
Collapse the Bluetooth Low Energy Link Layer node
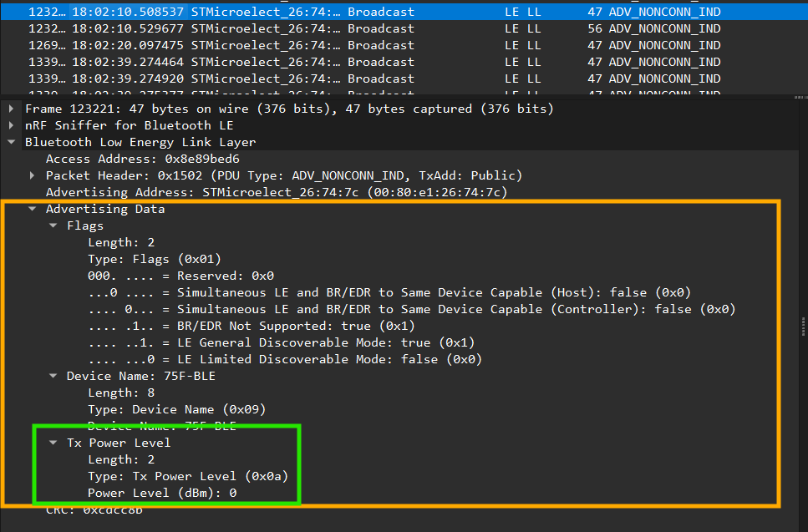pyautogui.click(x=11, y=142)
